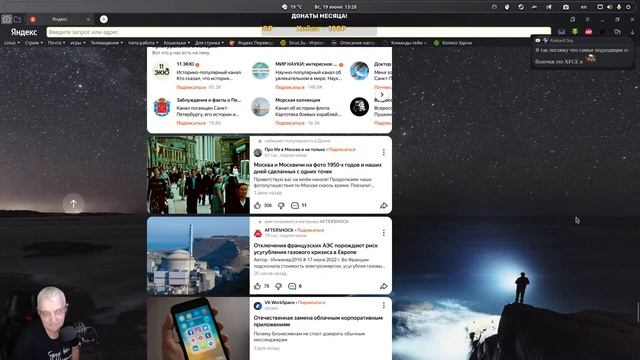Click the scroll-to-top arrow button
The width and height of the screenshot is (640, 360).
(x=73, y=204)
